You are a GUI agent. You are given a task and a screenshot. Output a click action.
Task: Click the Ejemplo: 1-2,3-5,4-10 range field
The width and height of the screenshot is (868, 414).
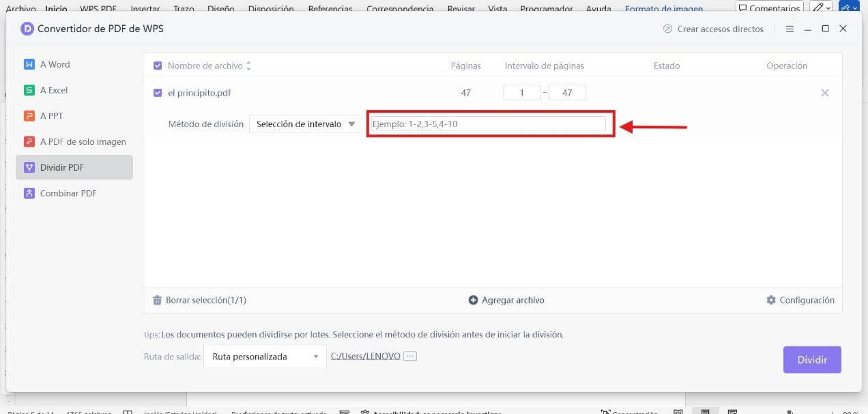pyautogui.click(x=487, y=124)
